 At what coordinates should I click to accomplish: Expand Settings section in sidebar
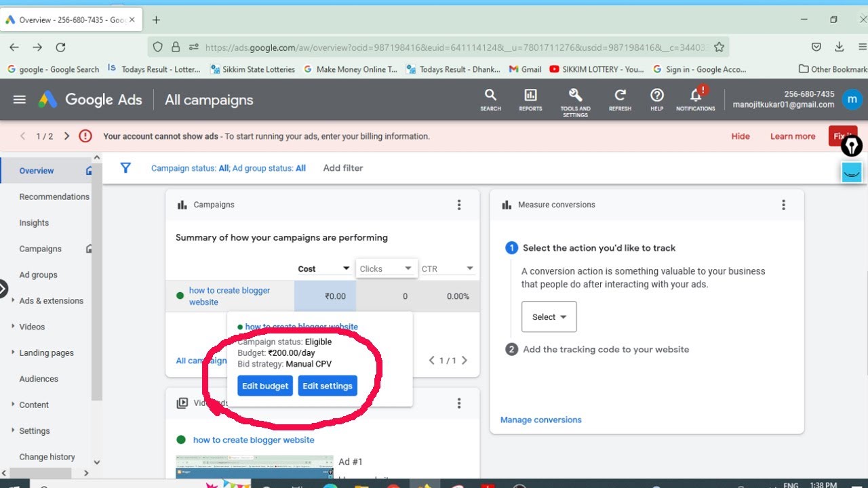(14, 430)
